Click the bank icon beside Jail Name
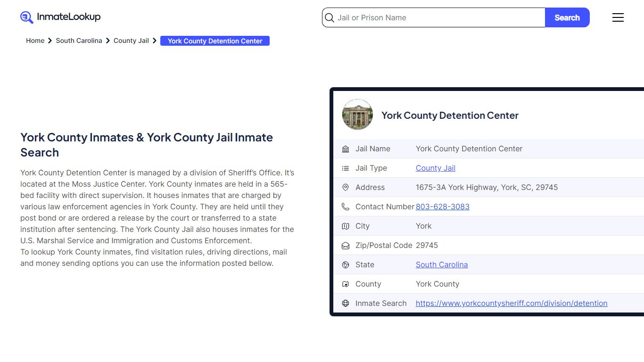 [x=346, y=149]
